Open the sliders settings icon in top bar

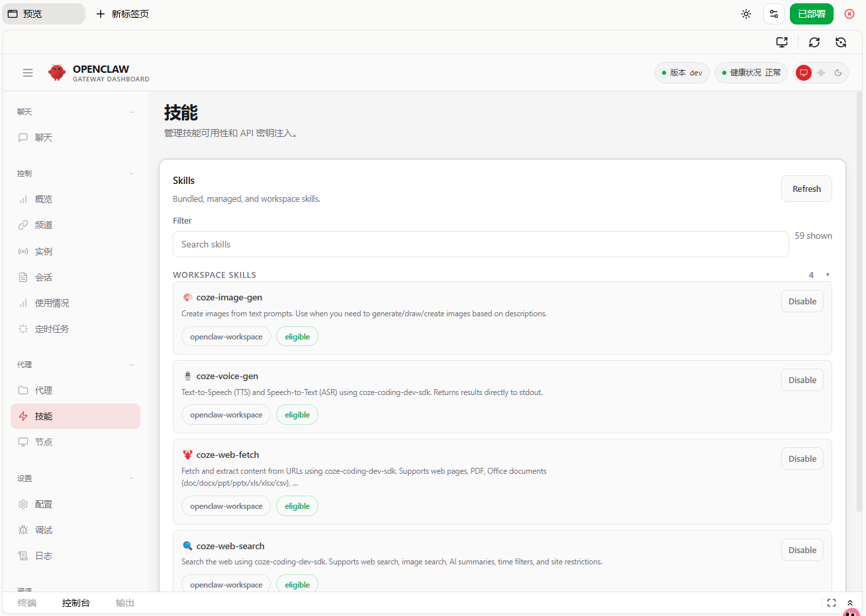pos(774,14)
